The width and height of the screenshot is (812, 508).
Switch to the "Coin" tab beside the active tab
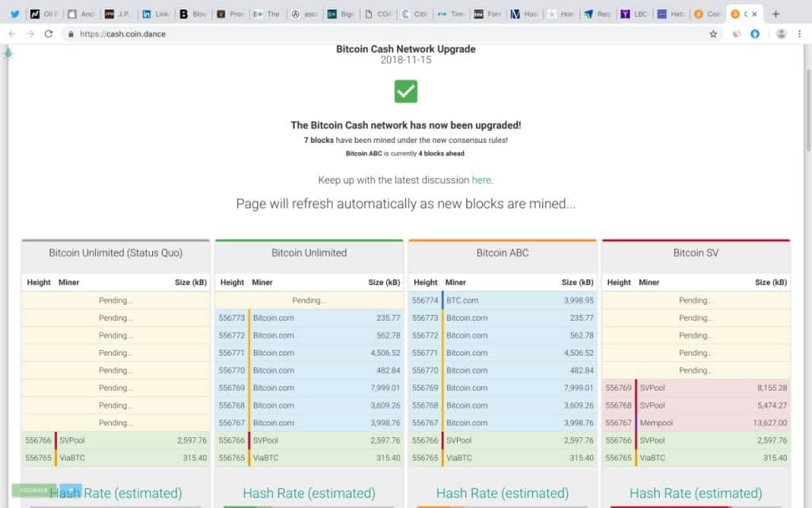coord(708,14)
